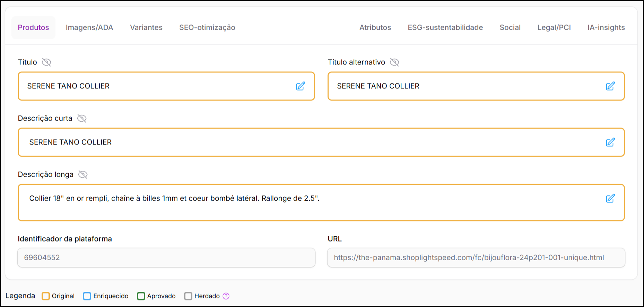Click the URL input field
This screenshot has height=307, width=644.
click(476, 257)
